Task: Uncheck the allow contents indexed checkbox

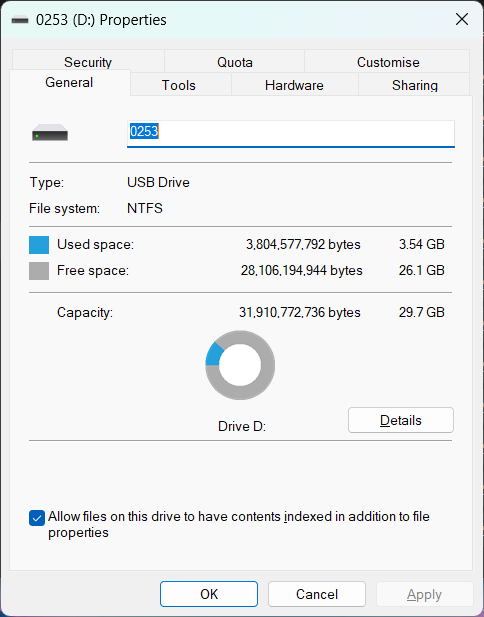Action: (x=37, y=518)
